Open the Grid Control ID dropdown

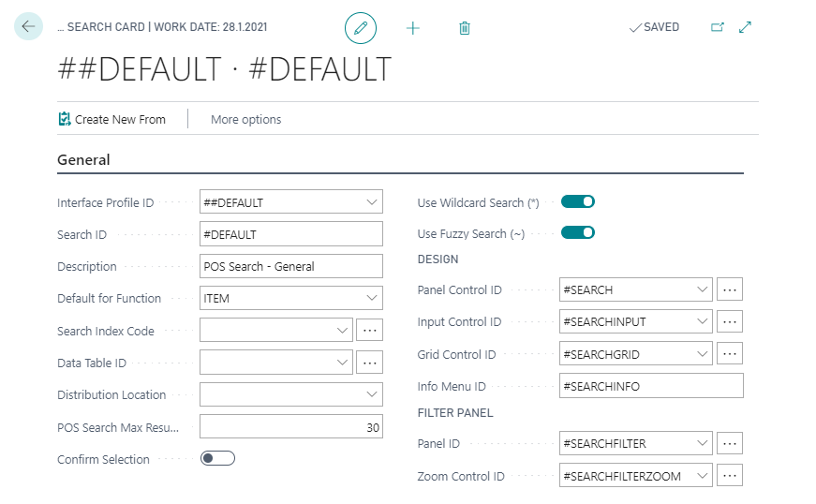pos(702,354)
